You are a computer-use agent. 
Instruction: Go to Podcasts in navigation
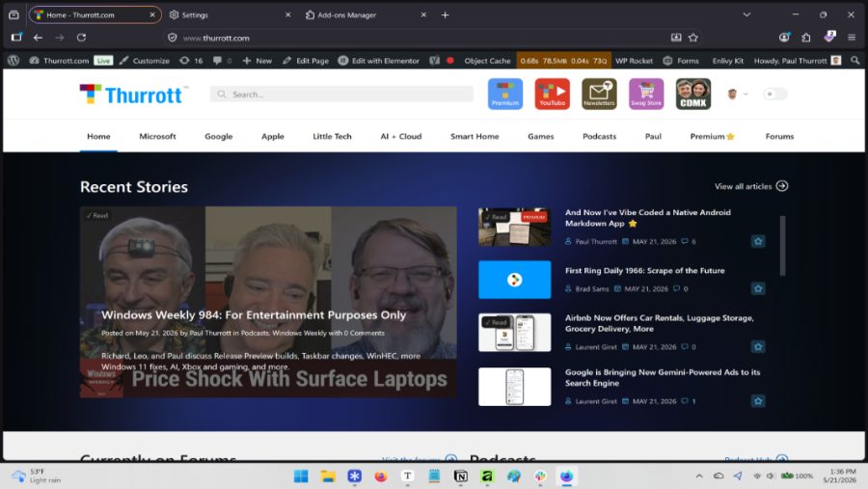point(599,136)
